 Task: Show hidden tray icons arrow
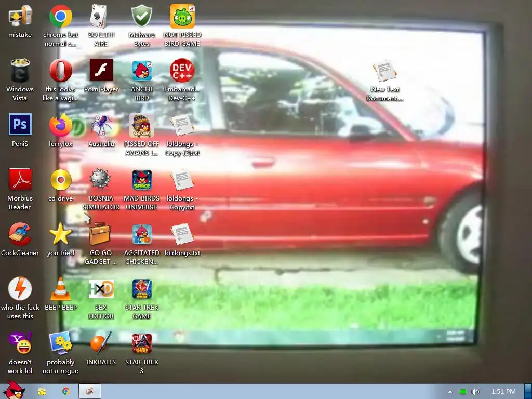click(450, 392)
